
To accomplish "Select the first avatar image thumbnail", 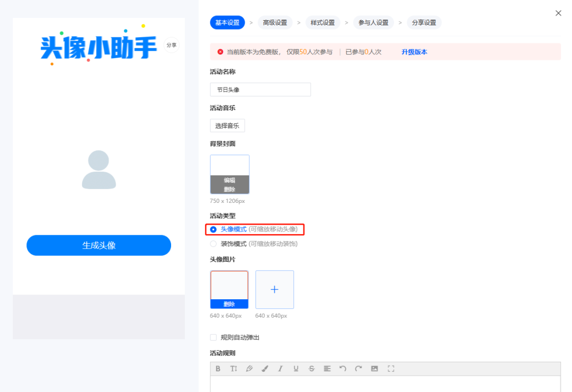I will 229,286.
